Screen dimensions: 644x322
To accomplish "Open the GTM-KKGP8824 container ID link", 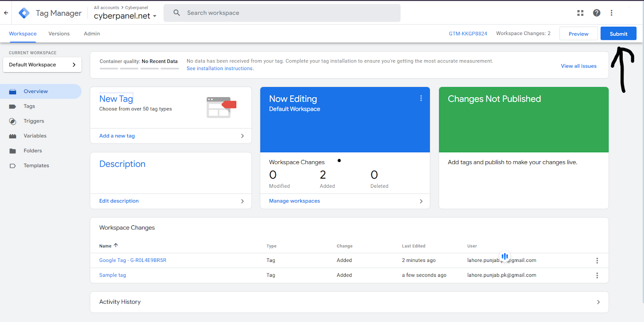I will pyautogui.click(x=468, y=34).
